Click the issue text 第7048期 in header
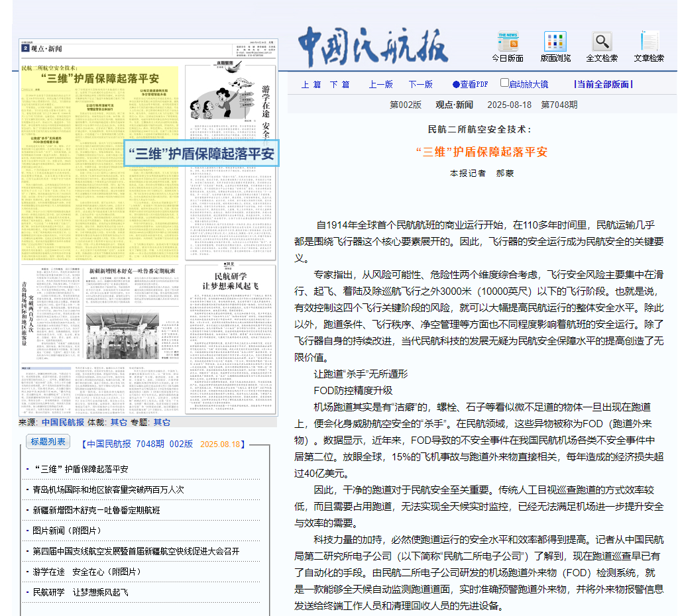Image resolution: width=678 pixels, height=616 pixels. 559,105
